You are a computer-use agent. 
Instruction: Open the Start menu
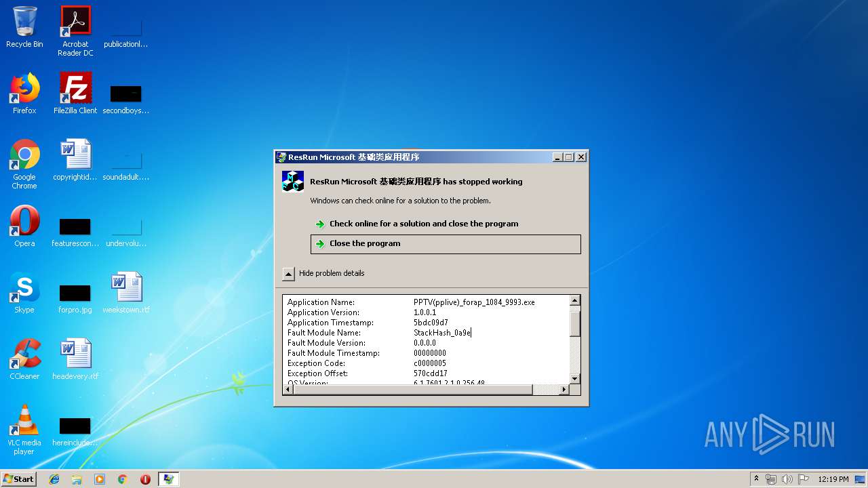pyautogui.click(x=18, y=479)
